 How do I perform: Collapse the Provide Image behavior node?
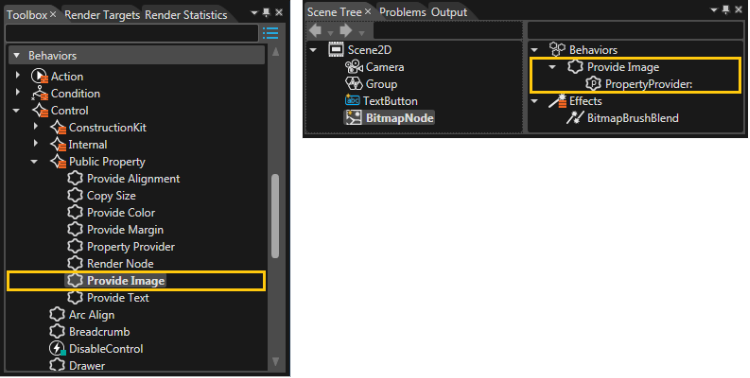coord(552,67)
